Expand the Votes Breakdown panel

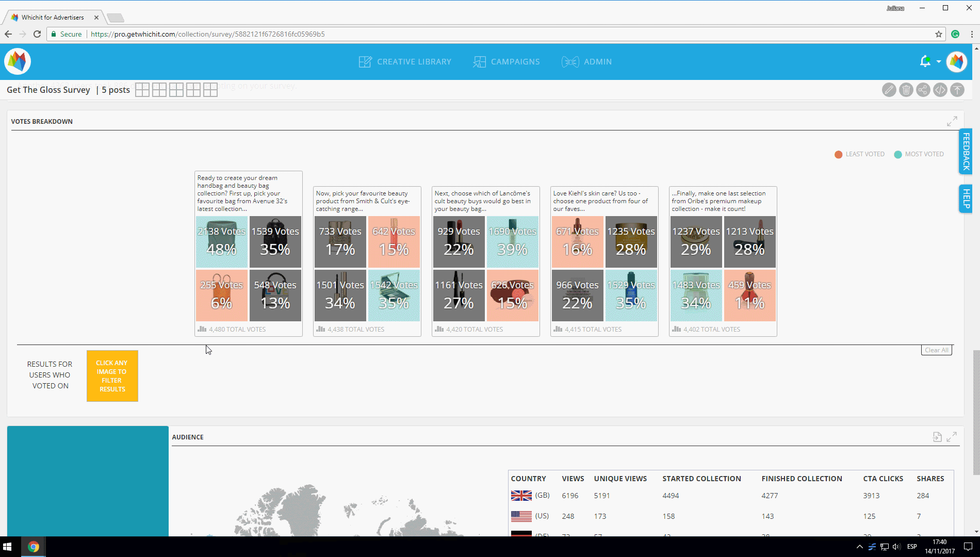pyautogui.click(x=952, y=121)
